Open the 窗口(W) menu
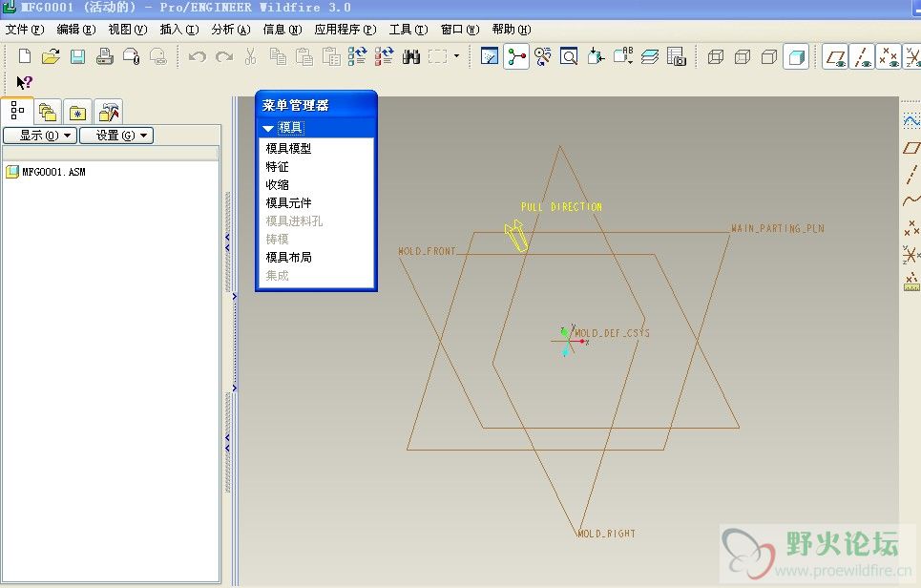This screenshot has height=588, width=921. pyautogui.click(x=460, y=30)
